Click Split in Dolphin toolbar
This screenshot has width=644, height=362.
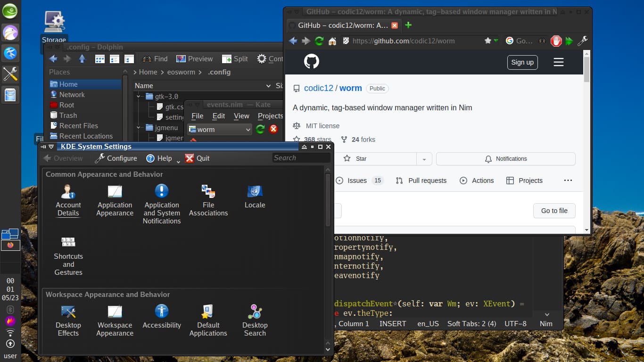pyautogui.click(x=234, y=59)
